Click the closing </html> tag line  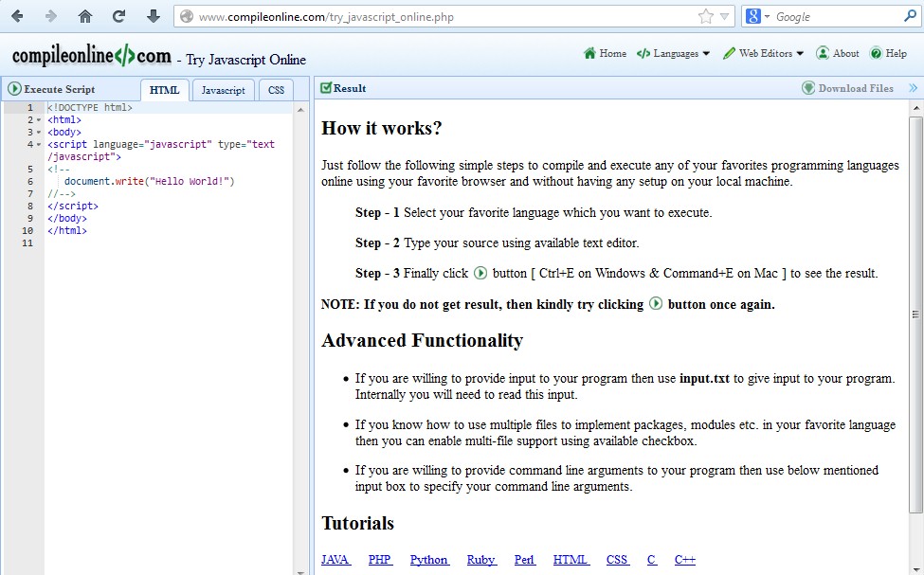pyautogui.click(x=67, y=231)
